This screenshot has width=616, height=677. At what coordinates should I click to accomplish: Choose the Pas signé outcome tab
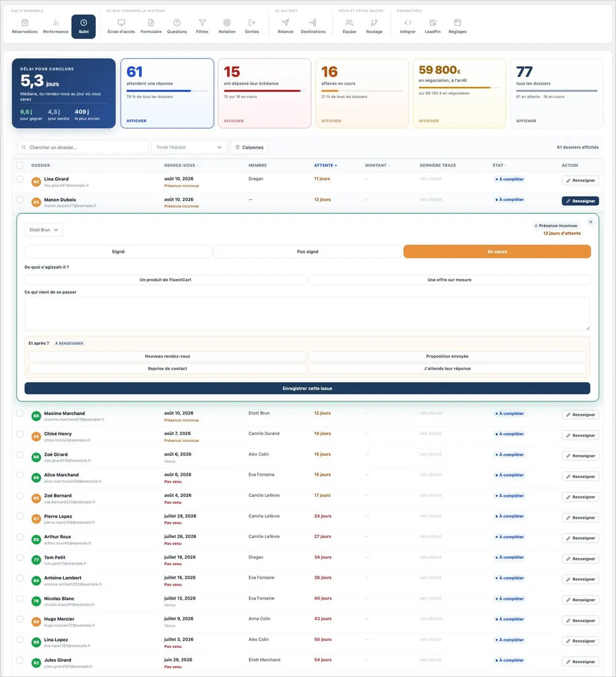[x=308, y=252]
